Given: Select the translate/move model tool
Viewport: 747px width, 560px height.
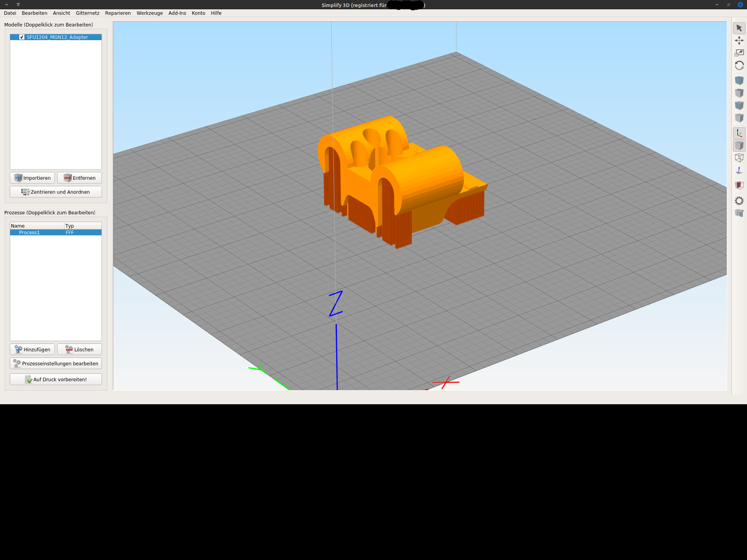Looking at the screenshot, I should [x=739, y=41].
